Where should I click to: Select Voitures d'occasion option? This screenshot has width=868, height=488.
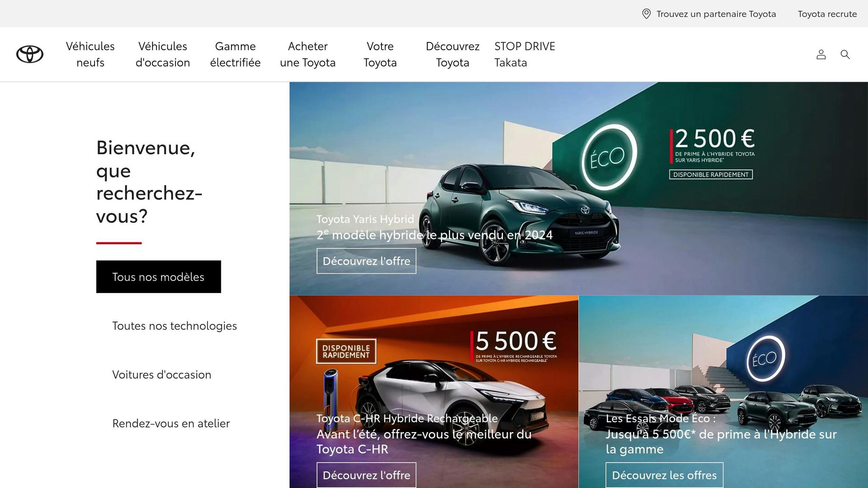[x=161, y=374]
